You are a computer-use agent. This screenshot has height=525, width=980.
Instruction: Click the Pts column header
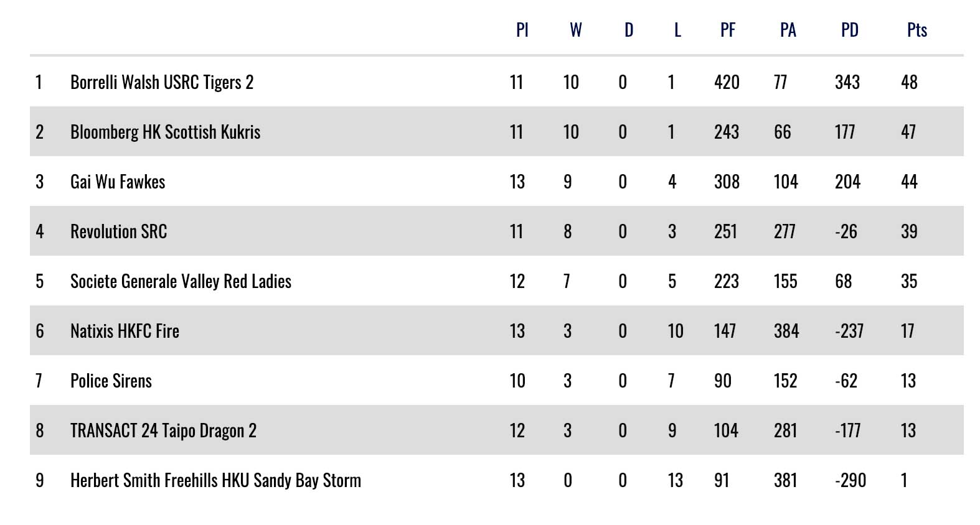coord(917,30)
